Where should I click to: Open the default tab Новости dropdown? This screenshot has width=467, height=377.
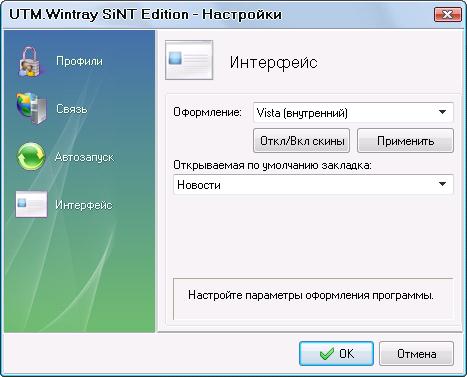click(x=313, y=184)
